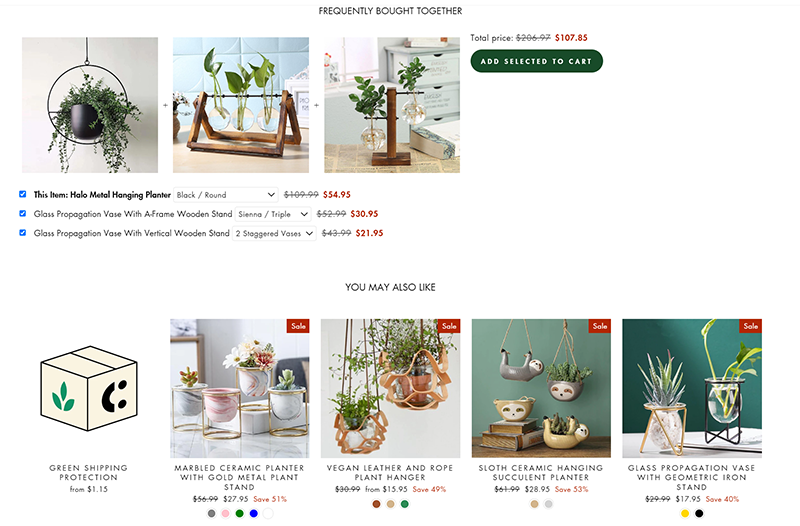Viewport: 800px width, 526px height.
Task: Uncheck the A-Frame Wooden Stand vase checkbox
Action: pyautogui.click(x=22, y=213)
